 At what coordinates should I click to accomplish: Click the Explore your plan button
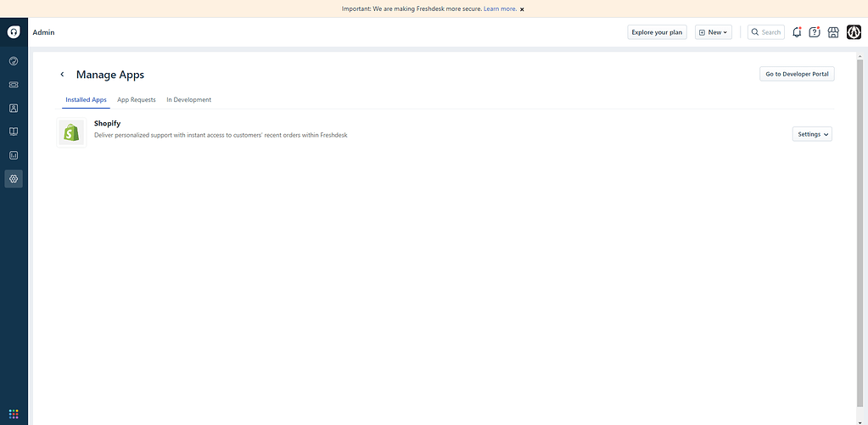tap(657, 32)
